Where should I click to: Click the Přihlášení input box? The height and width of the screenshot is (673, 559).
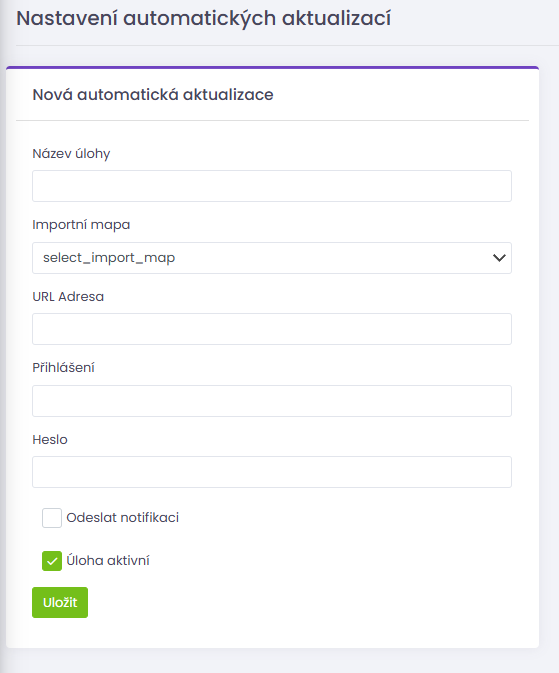point(272,401)
